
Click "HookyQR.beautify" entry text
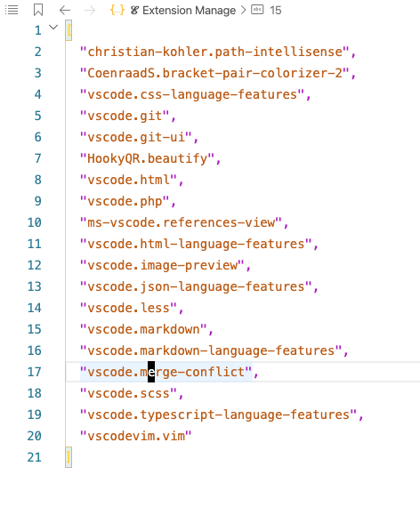[x=147, y=158]
